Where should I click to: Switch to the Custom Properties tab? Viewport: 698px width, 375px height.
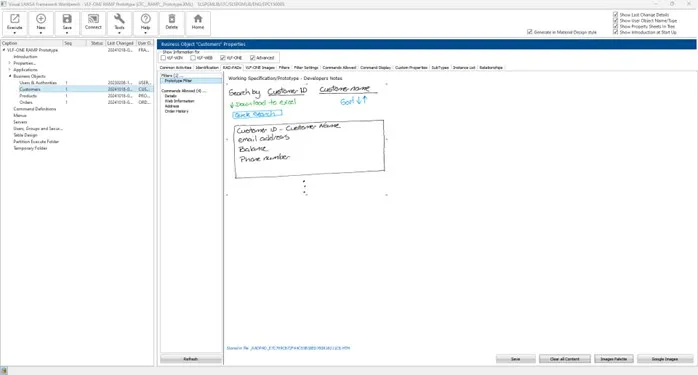[411, 68]
